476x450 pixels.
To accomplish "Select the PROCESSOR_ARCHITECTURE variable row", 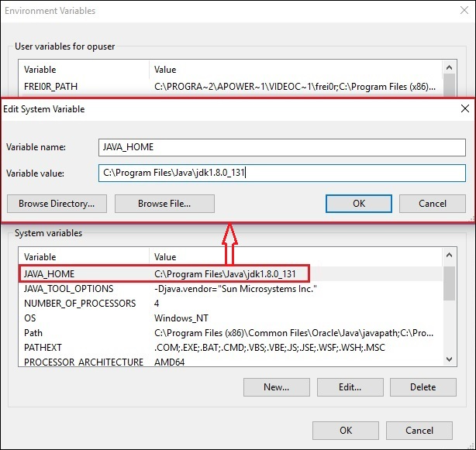I will 230,362.
